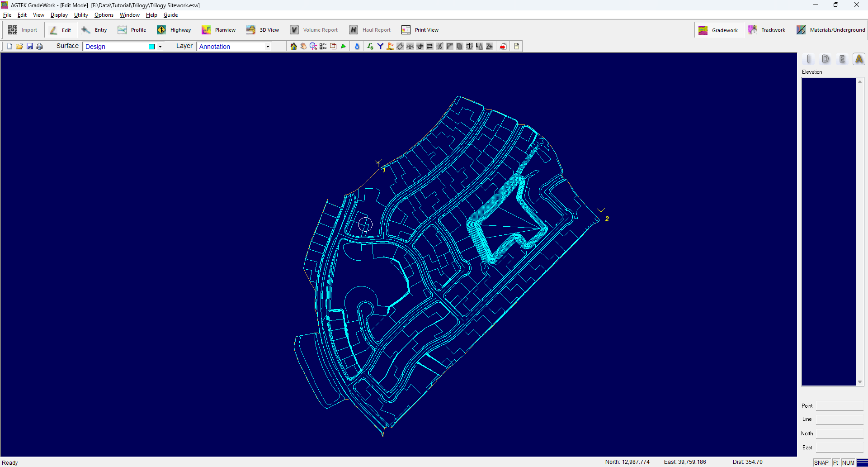Image resolution: width=868 pixels, height=467 pixels.
Task: Click the blue Y-shaped tool icon
Action: pos(380,46)
